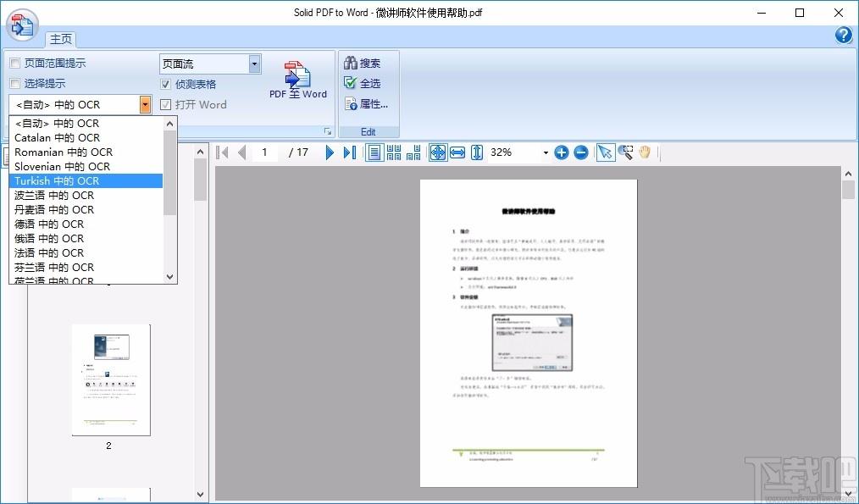Choose <自动> 中的 OCR in the list
The height and width of the screenshot is (504, 859).
86,124
